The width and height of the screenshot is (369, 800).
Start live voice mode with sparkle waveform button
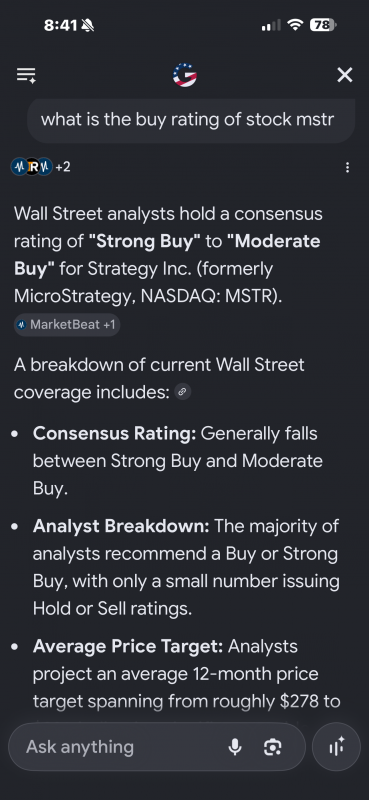tap(336, 747)
